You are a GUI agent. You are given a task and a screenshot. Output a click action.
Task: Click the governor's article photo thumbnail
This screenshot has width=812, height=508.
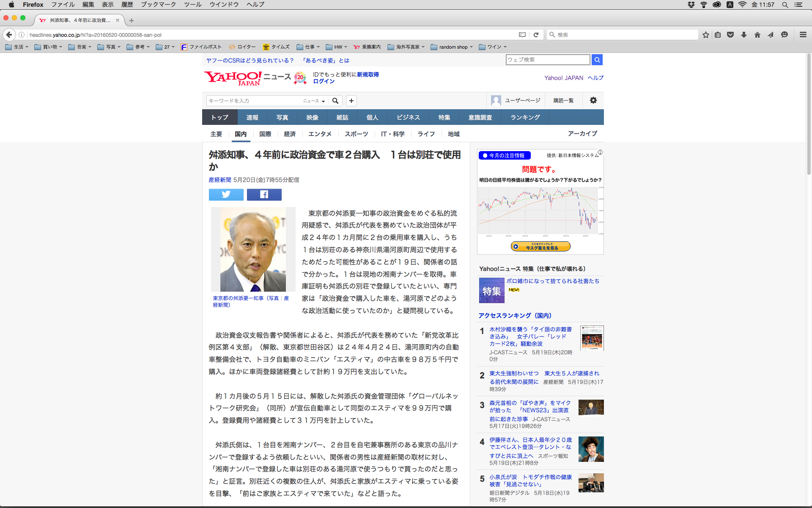[x=253, y=249]
